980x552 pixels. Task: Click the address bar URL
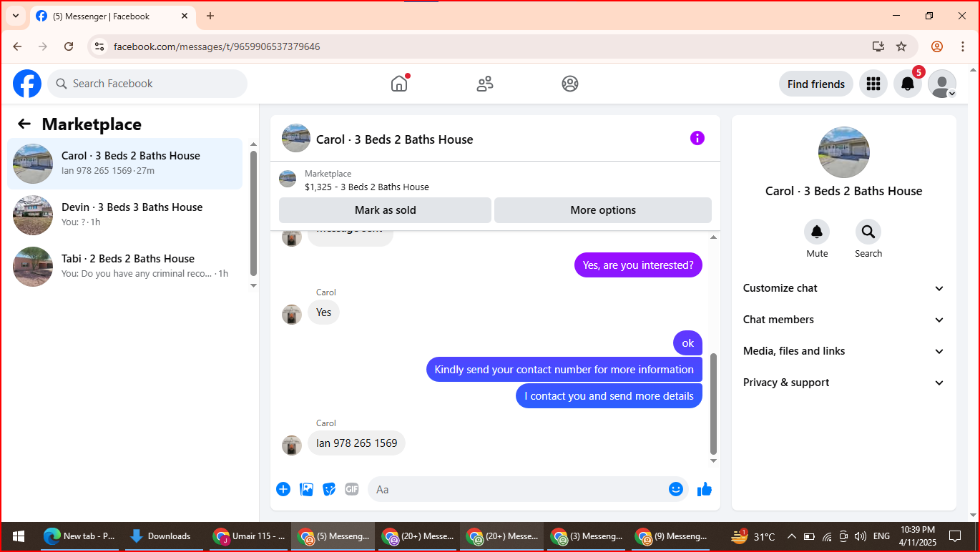[x=217, y=46]
